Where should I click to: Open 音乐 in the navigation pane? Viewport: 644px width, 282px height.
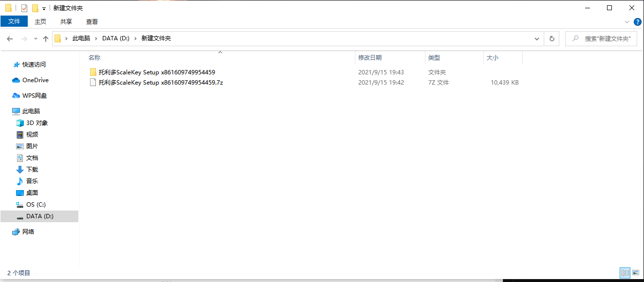(32, 181)
